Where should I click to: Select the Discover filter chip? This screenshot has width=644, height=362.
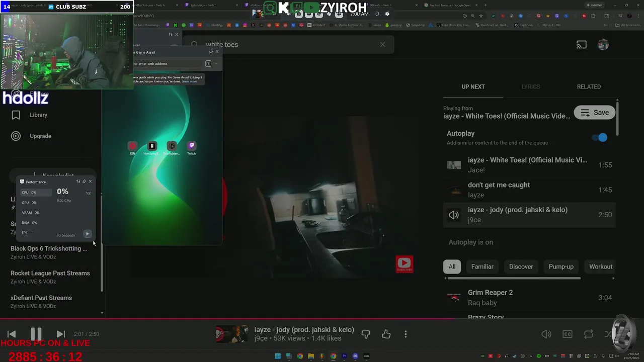point(521,266)
